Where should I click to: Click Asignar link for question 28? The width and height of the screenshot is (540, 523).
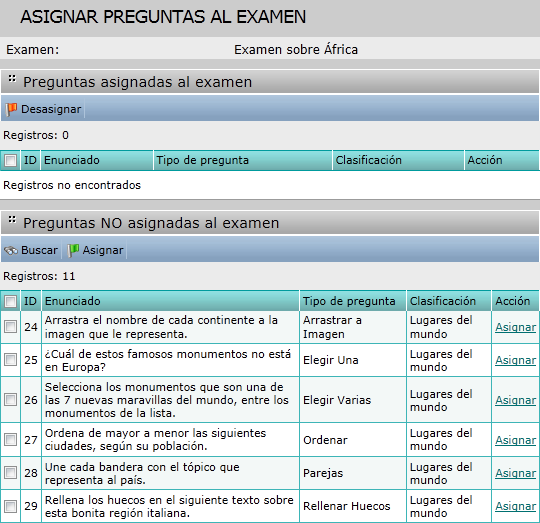[x=516, y=473]
